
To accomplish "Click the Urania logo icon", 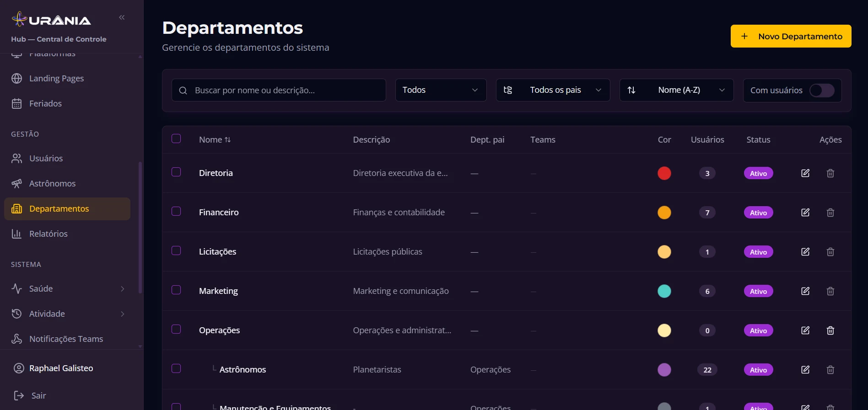I will [x=19, y=19].
